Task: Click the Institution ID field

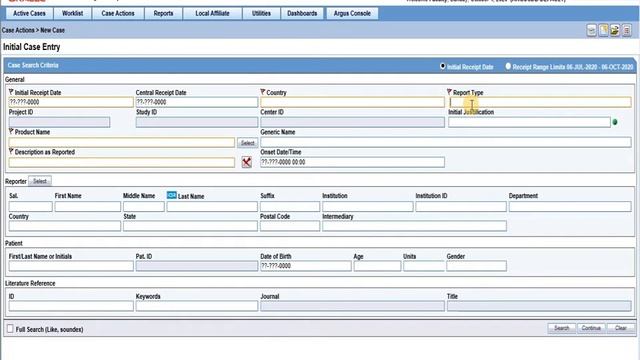Action: pos(461,207)
